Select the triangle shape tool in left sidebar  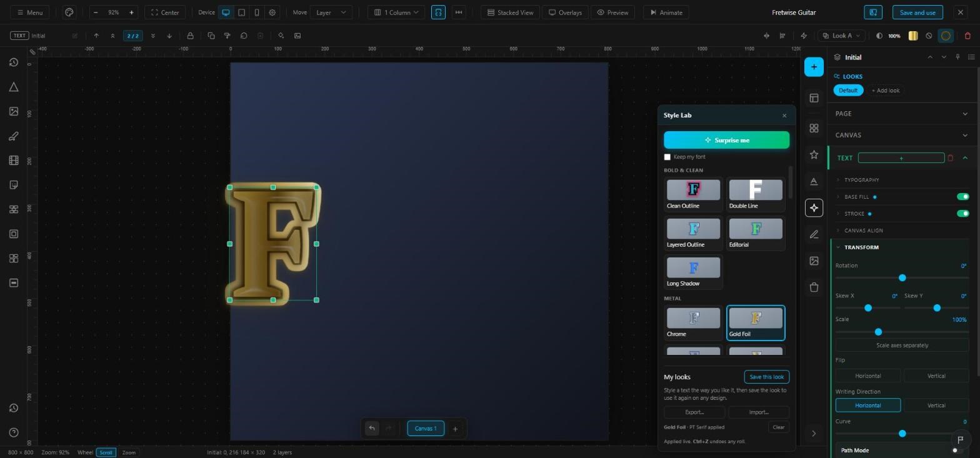[14, 87]
